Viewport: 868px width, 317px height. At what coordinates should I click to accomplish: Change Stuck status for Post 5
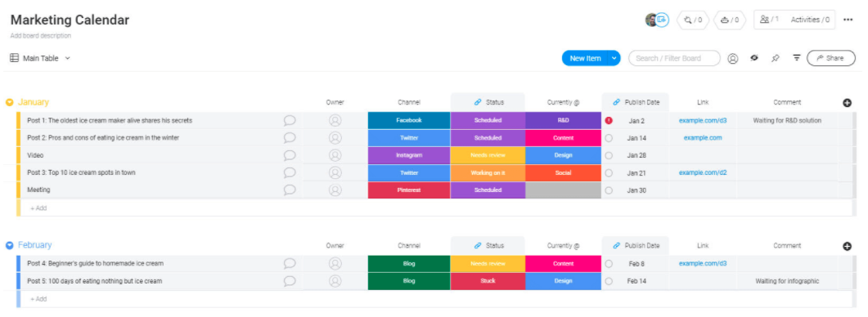point(488,281)
